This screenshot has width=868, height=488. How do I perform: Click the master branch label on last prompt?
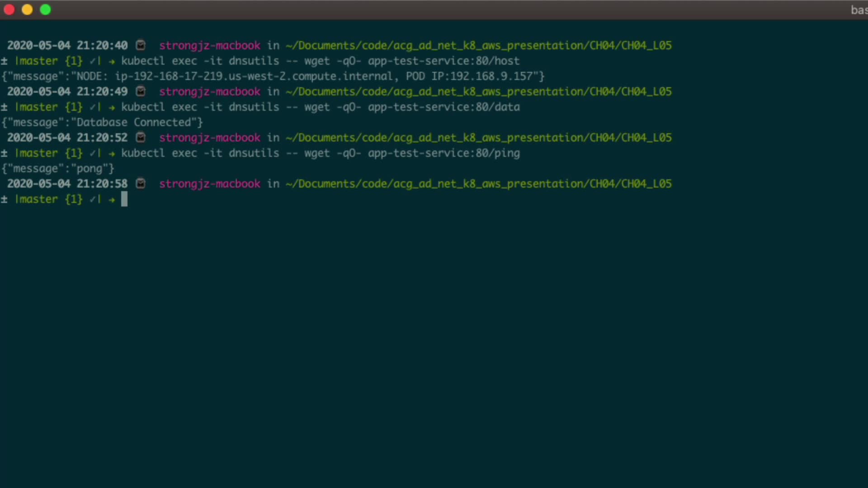coord(37,199)
